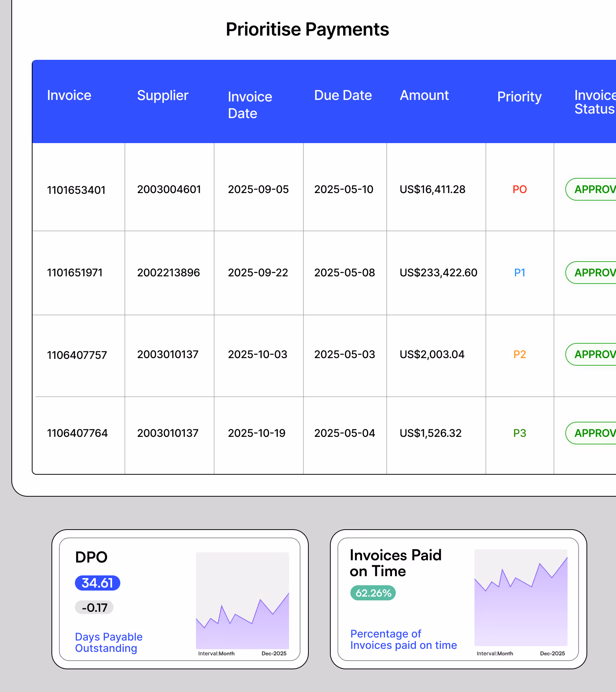The height and width of the screenshot is (692, 616).
Task: Click invoice date 2025-10-03
Action: 258,354
